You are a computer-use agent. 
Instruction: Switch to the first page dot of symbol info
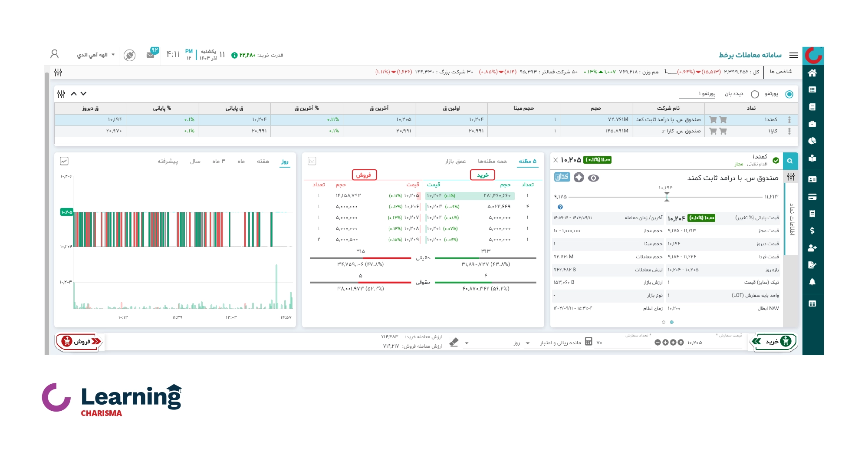click(x=672, y=322)
